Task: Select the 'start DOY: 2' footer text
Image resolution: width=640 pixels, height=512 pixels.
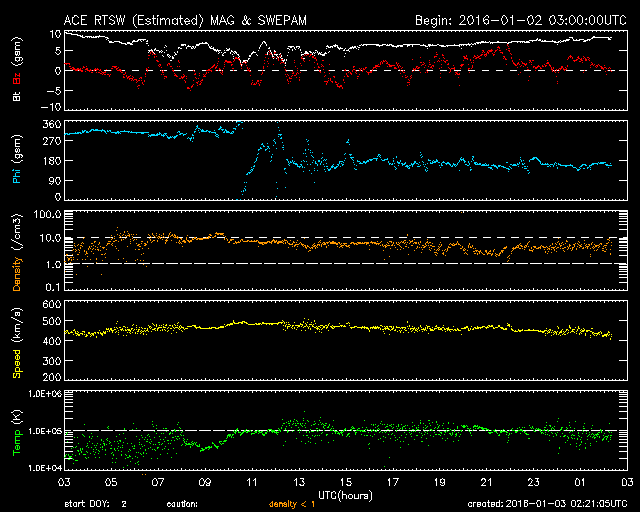Action: 96,504
